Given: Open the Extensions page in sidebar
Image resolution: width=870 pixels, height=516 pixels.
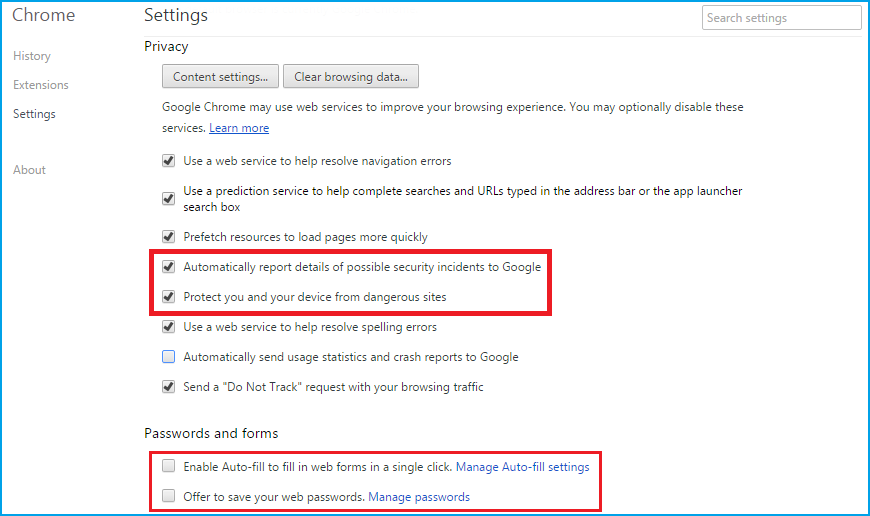Looking at the screenshot, I should pos(41,85).
